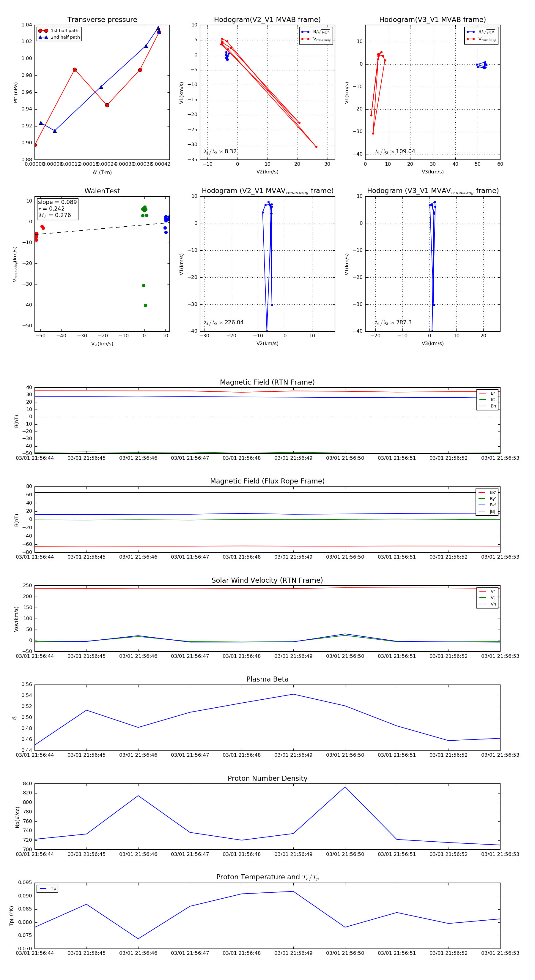Click the '03/01 21:56:48' tick under the Plasma Beta plot

pos(241,755)
